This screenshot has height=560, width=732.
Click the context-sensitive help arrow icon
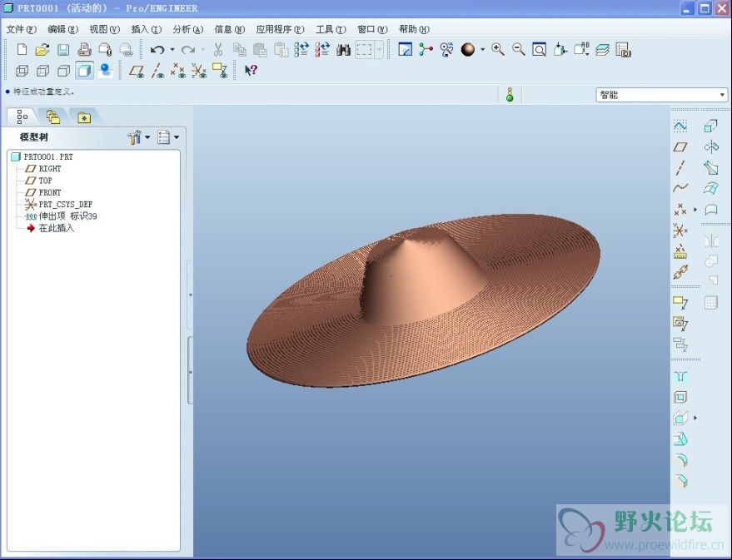point(251,71)
